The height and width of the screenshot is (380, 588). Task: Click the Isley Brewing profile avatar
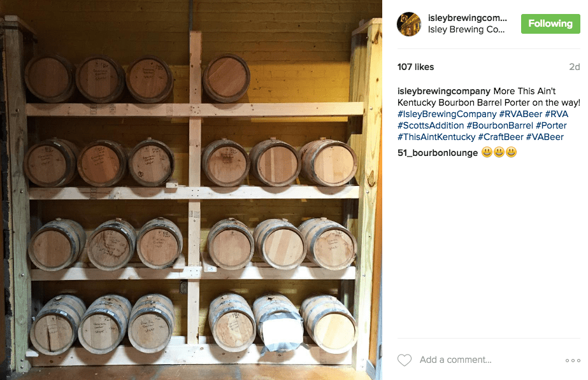point(409,24)
